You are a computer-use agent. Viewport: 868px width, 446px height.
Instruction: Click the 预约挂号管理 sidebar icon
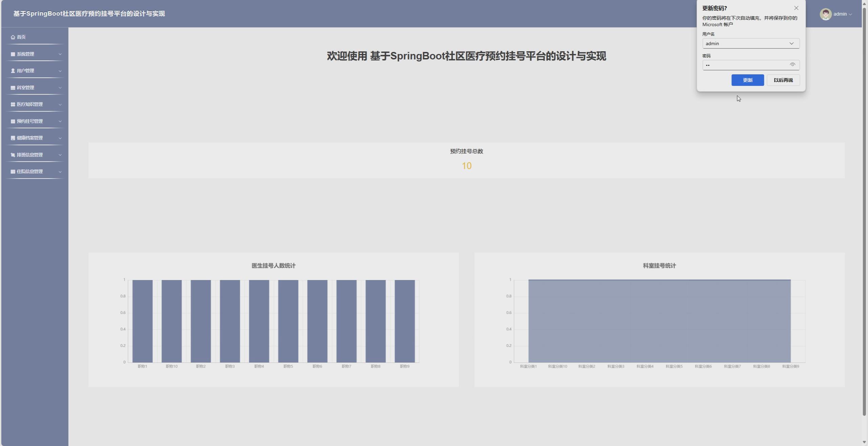pyautogui.click(x=13, y=121)
